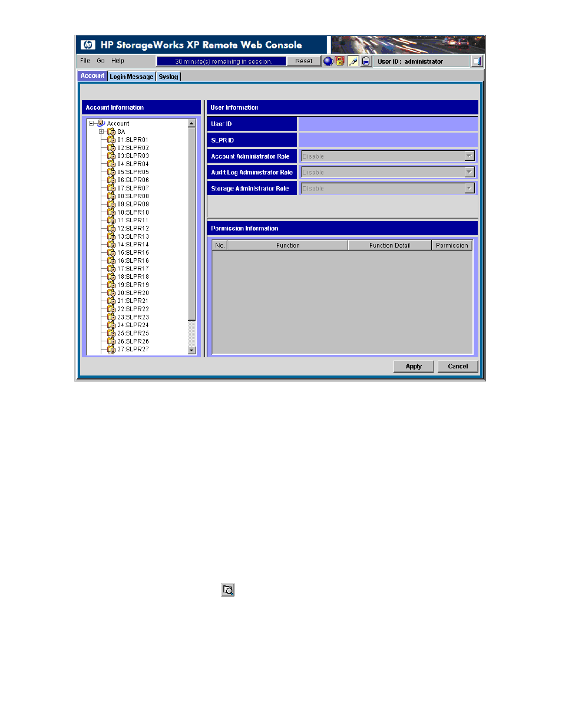Click the red lock toolbar icon

point(340,61)
